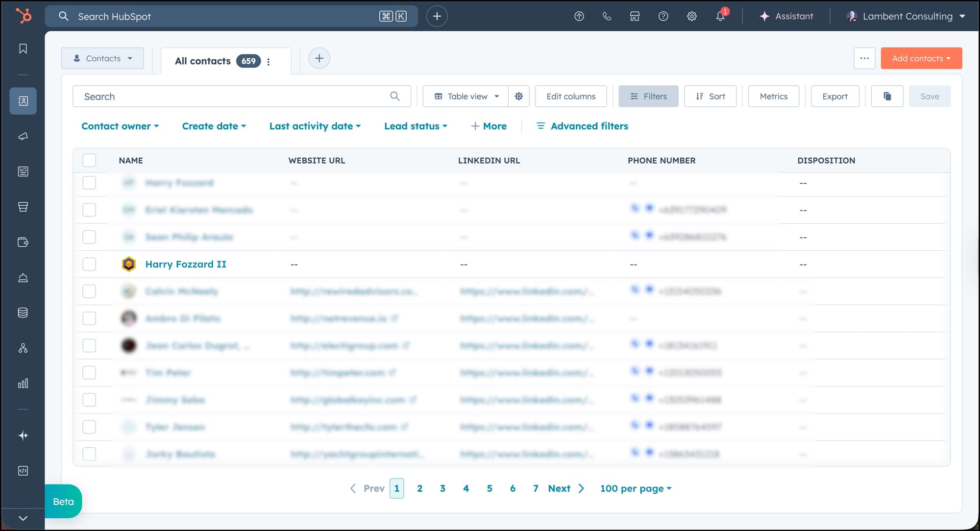Viewport: 980px width, 531px height.
Task: Select the All contacts tab
Action: 203,61
